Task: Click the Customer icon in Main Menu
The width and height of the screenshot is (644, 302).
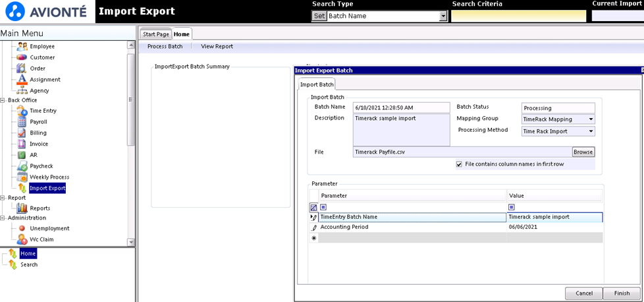Action: [x=22, y=57]
